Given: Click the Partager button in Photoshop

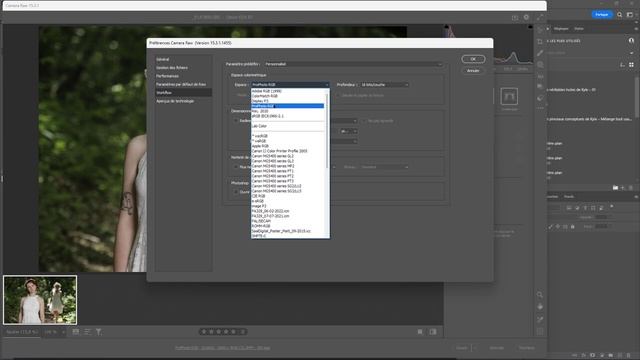Looking at the screenshot, I should (602, 14).
